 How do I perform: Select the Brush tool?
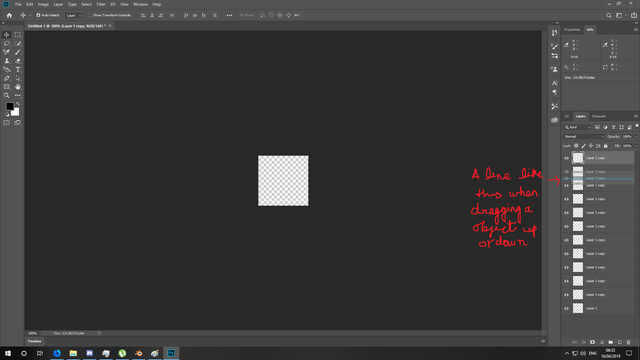point(18,52)
